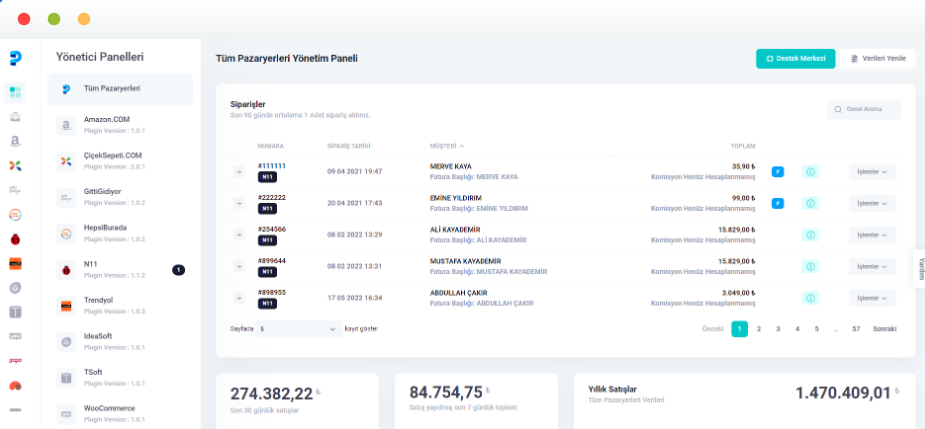Go to previous page with Önceki

click(713, 329)
